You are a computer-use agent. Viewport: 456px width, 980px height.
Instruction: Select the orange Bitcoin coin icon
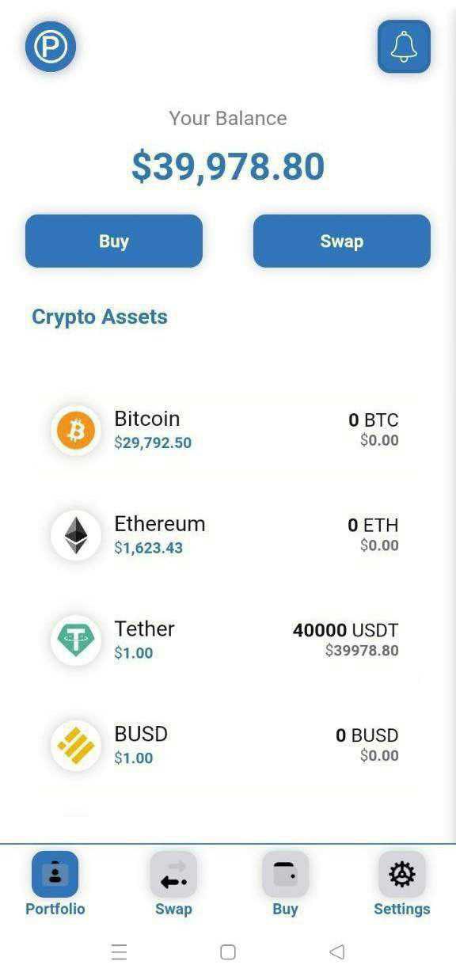76,431
